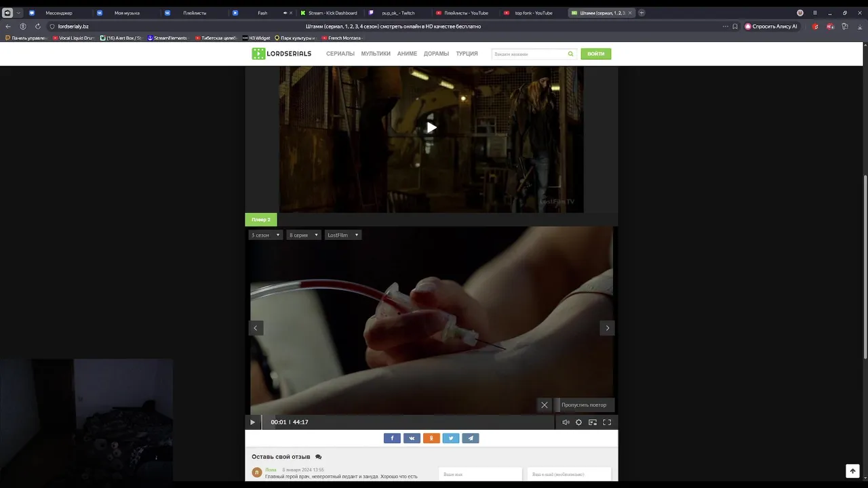
Task: Open the 'Дорамы' menu item
Action: click(x=437, y=54)
